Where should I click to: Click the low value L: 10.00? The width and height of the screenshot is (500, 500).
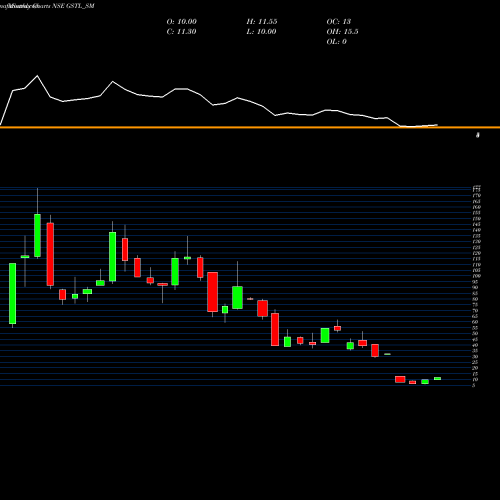coord(262,32)
